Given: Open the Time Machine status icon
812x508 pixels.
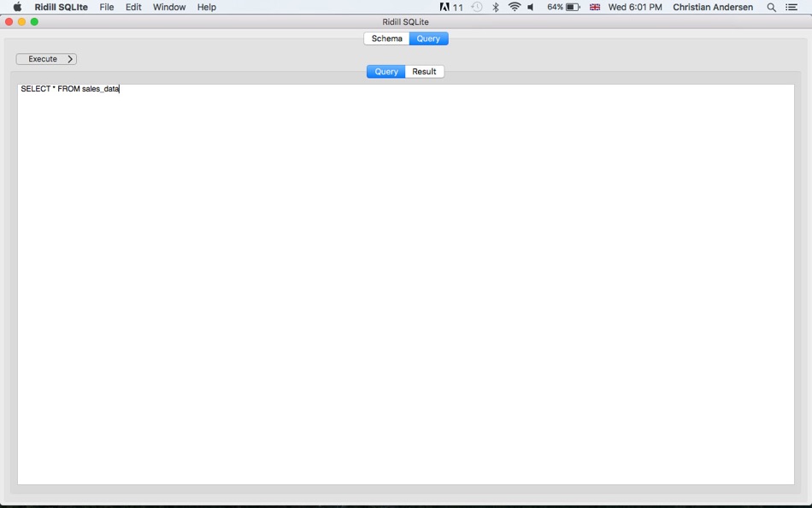Looking at the screenshot, I should click(477, 7).
